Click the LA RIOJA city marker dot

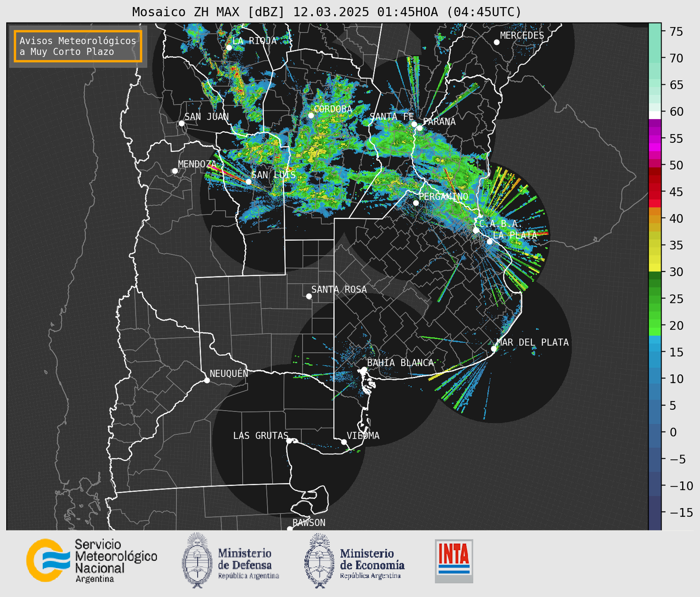[x=229, y=48]
